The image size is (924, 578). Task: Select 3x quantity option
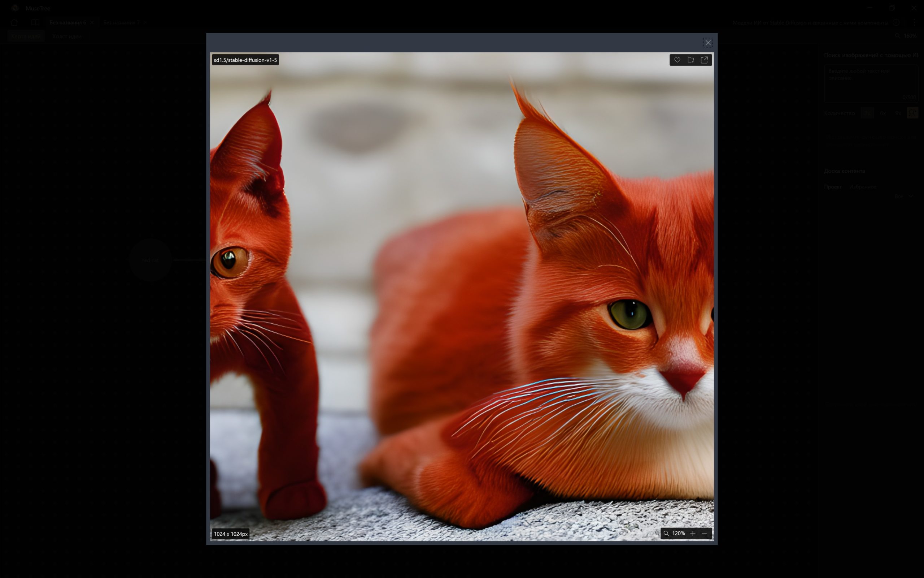(867, 113)
